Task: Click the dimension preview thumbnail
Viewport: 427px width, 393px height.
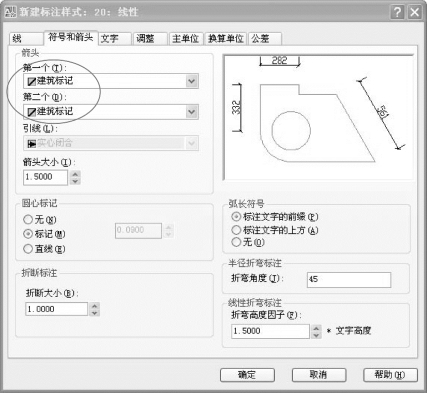Action: [x=318, y=117]
